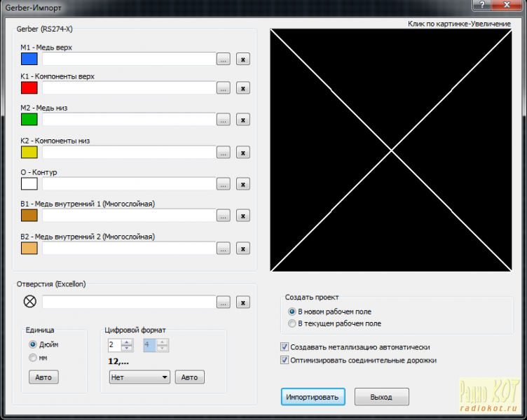The image size is (527, 420).
Task: Clear the B2 Медь внутренний 2 field
Action: (x=243, y=248)
